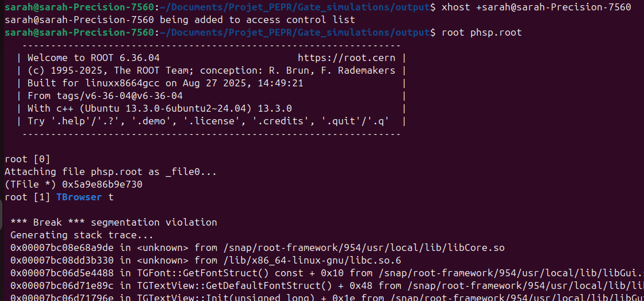Viewport: 644px width, 301px height.
Task: Click after "t" on the root [1] line
Action: point(114,197)
